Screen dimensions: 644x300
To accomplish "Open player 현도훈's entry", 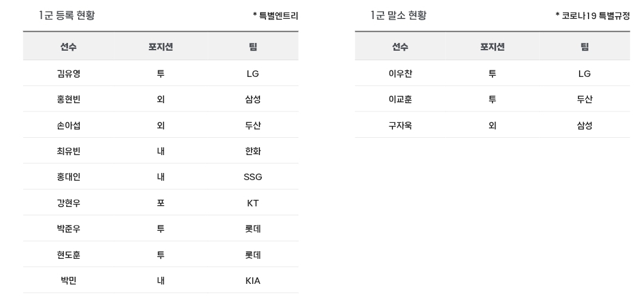I will pos(69,255).
